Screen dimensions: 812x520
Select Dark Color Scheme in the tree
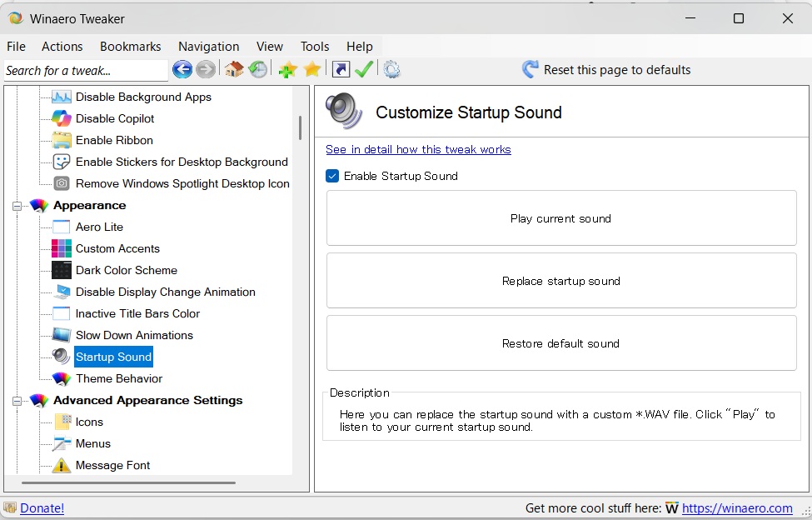click(x=126, y=270)
